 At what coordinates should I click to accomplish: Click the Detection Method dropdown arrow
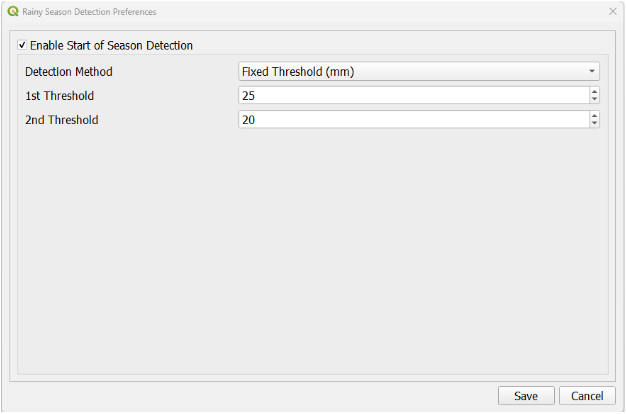point(592,72)
